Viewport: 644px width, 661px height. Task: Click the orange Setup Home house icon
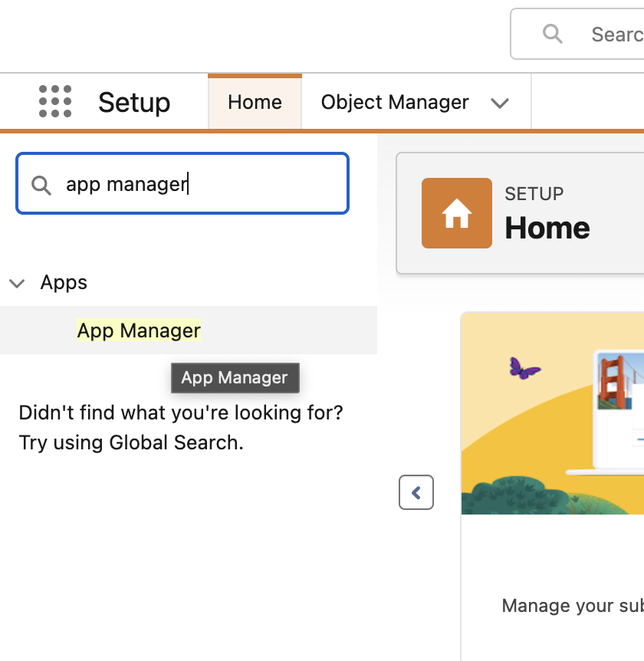coord(456,213)
